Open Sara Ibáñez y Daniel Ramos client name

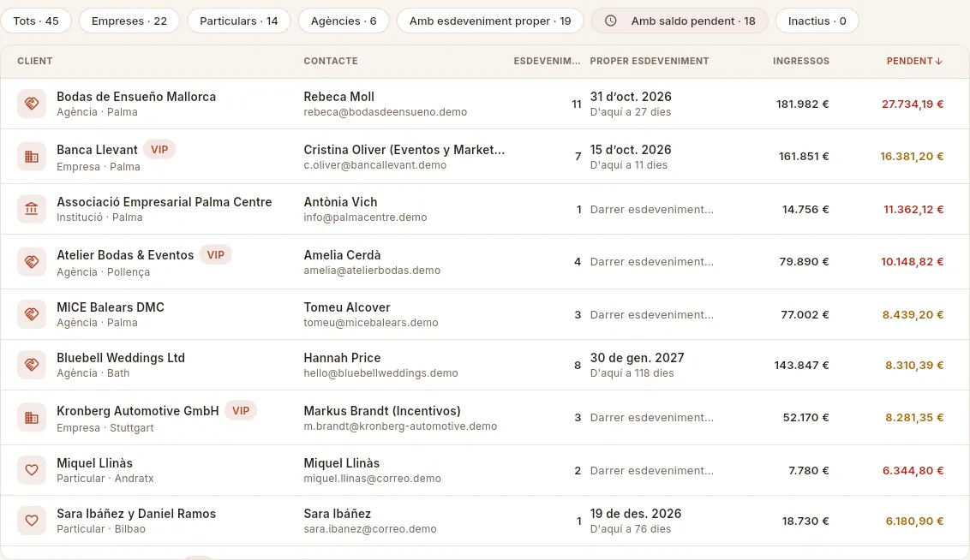[x=136, y=514]
